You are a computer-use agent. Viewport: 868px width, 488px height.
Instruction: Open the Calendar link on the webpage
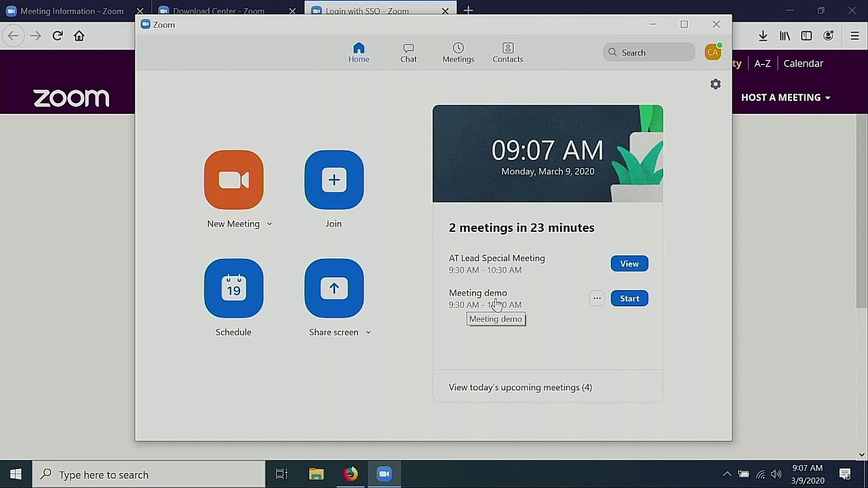click(x=803, y=63)
